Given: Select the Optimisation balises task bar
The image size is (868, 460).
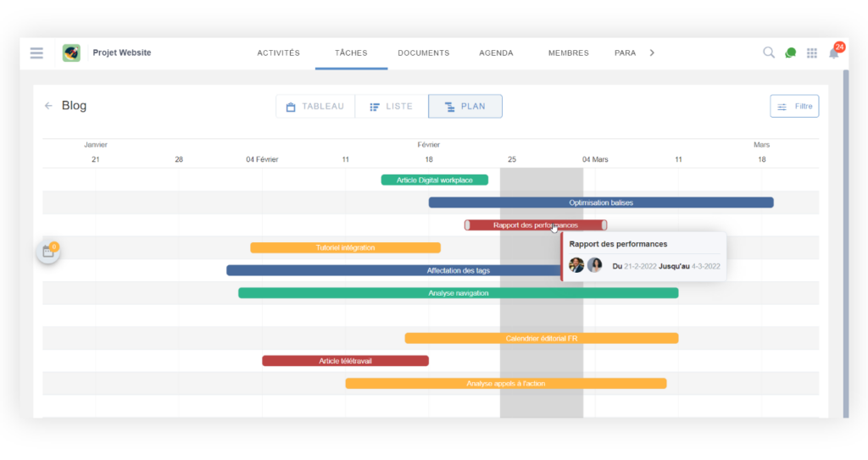Looking at the screenshot, I should point(601,202).
